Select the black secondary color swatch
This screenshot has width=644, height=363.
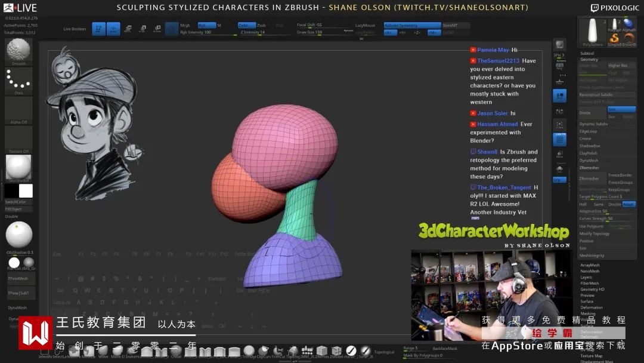(x=11, y=190)
